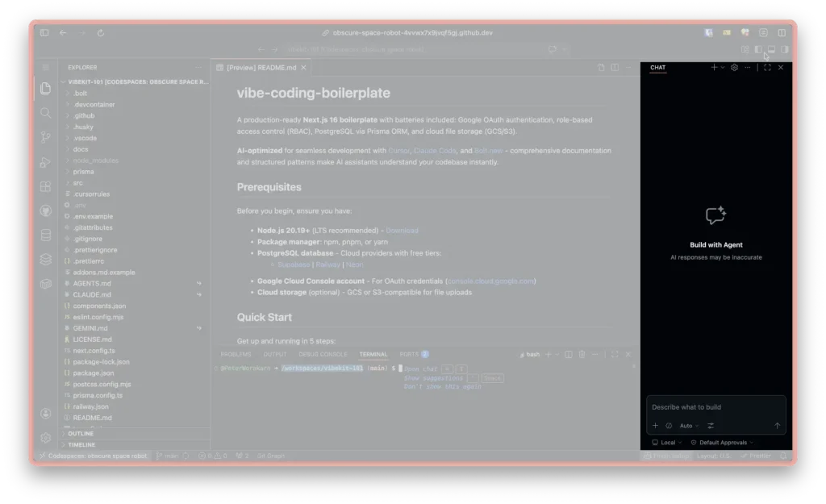
Task: Click the hamburger menu above activity bar
Action: 46,68
